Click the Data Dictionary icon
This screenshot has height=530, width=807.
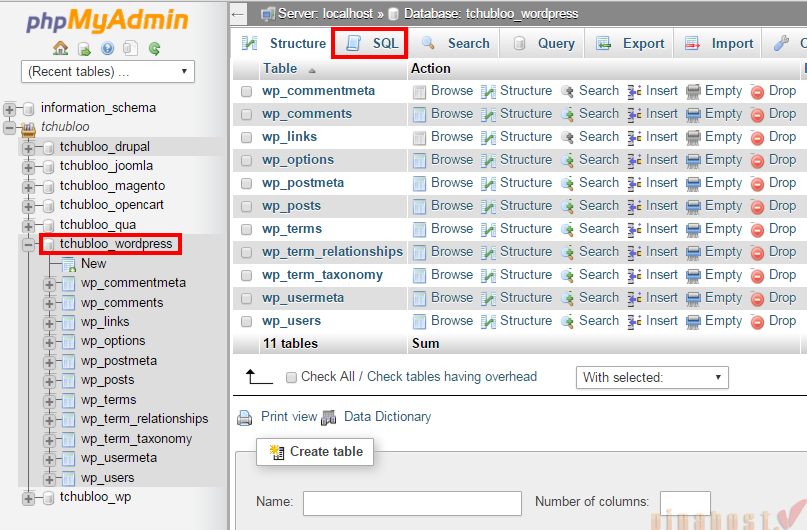point(328,417)
